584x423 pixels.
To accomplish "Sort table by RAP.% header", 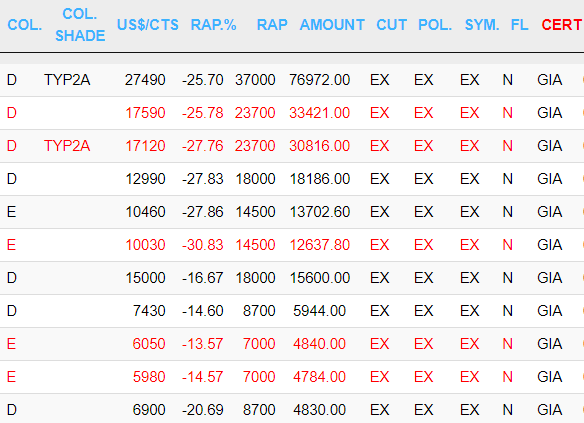I will (x=213, y=25).
